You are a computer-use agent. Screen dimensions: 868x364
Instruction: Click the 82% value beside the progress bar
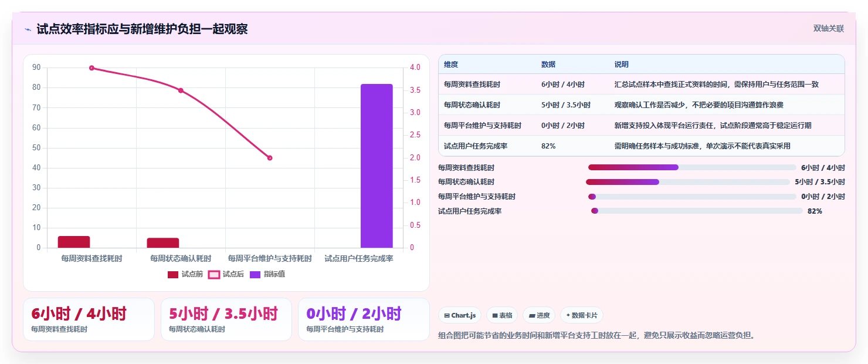[815, 211]
